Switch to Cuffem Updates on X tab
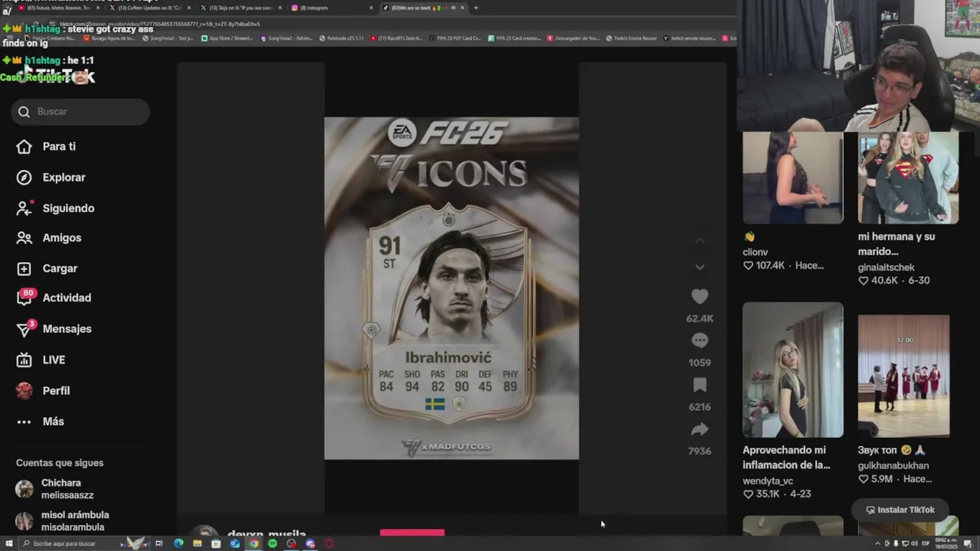980x551 pixels. pos(152,8)
